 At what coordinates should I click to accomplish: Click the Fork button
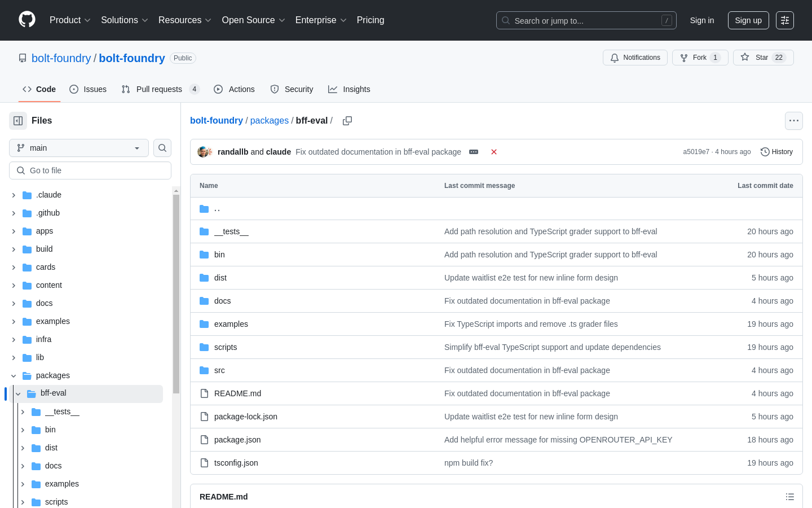click(x=700, y=58)
